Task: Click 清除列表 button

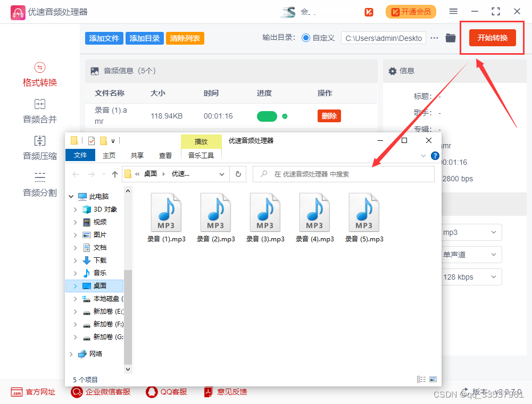Action: pyautogui.click(x=185, y=38)
